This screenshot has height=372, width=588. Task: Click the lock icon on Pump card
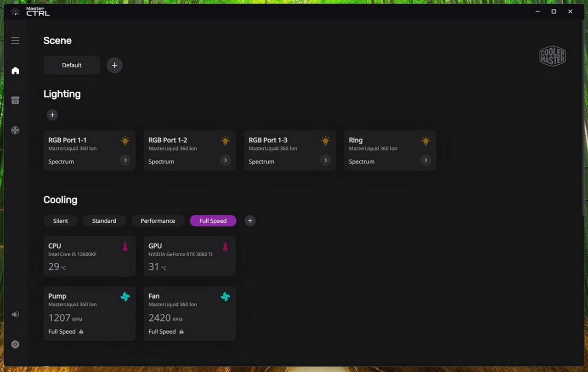81,332
